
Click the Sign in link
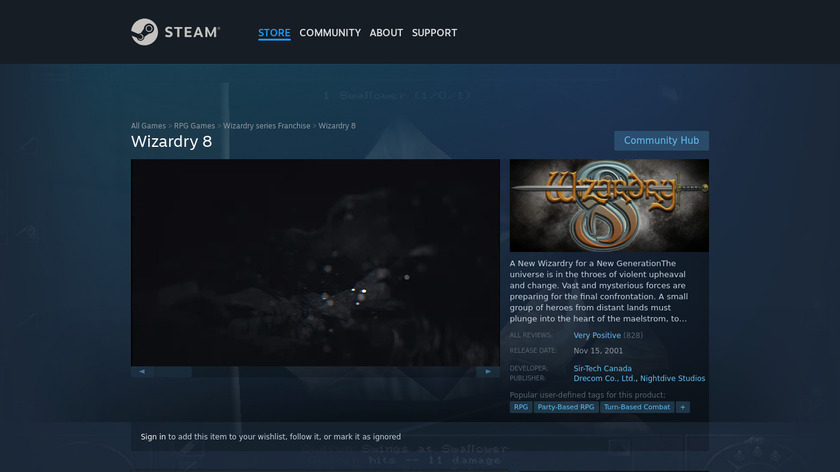tap(153, 437)
